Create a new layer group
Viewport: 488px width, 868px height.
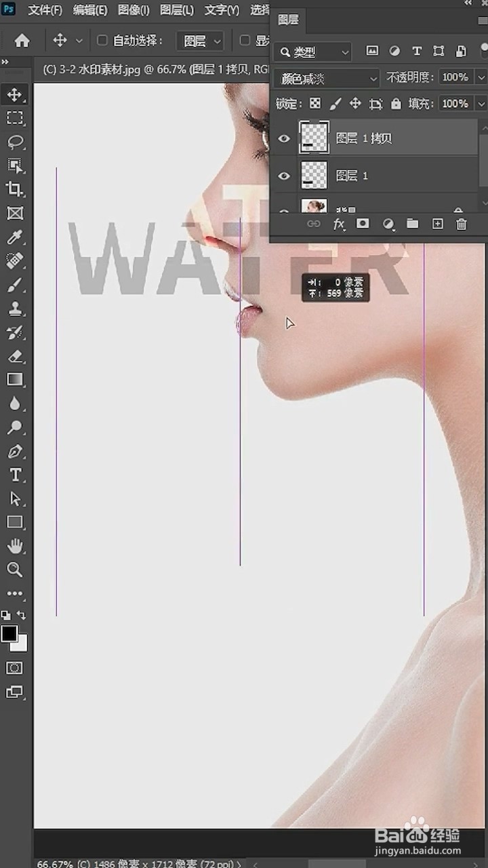click(413, 224)
